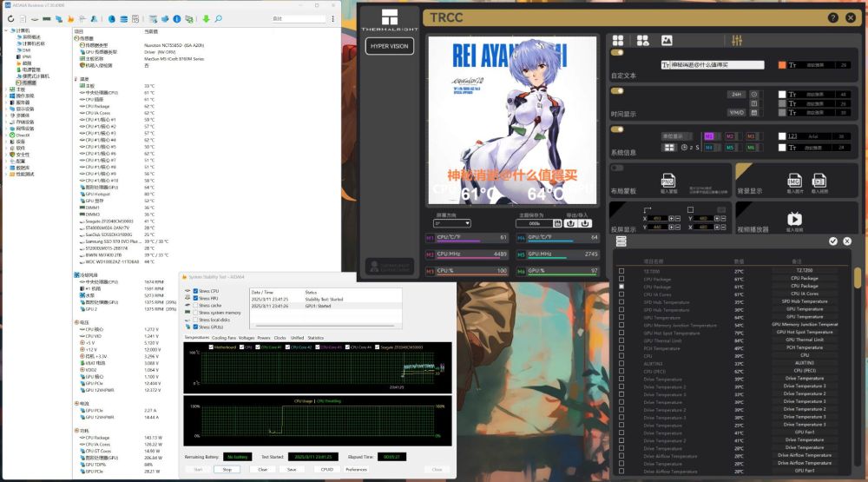Viewport: 868px width, 482px height.
Task: Click the clock icon next to 24H
Action: [x=754, y=94]
